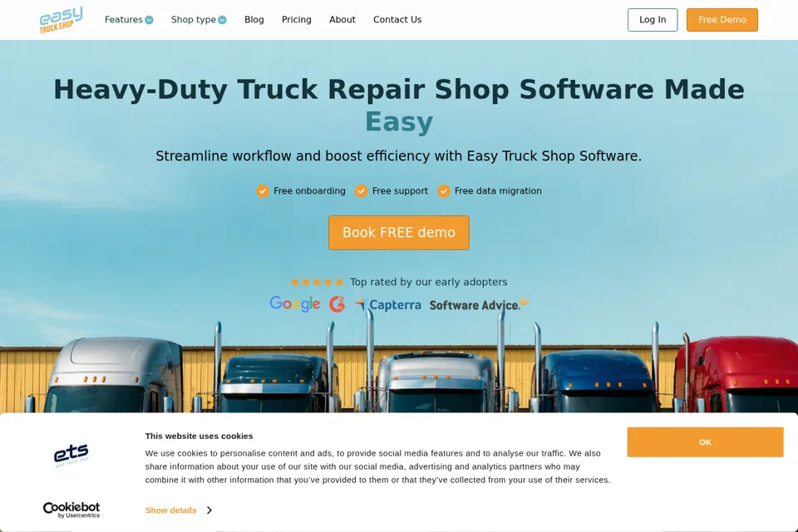
Task: Click the 'Streamline workflow and boost efficiency' subtitle
Action: (398, 155)
